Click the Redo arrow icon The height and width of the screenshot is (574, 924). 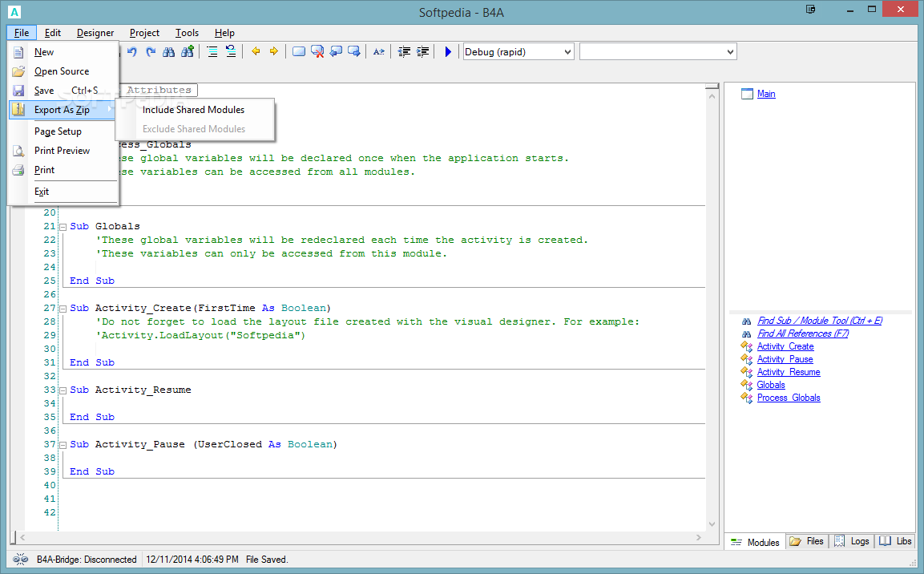(x=151, y=52)
